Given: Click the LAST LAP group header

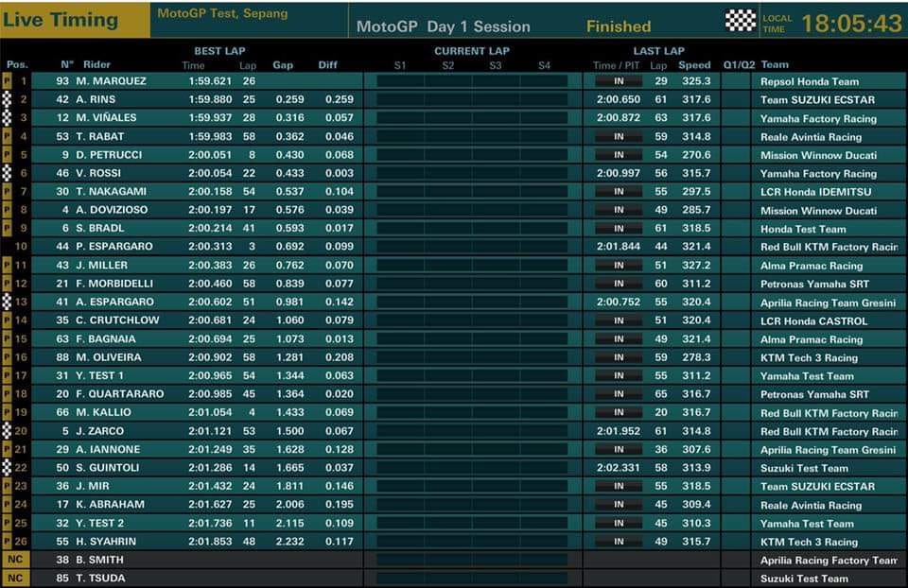Looking at the screenshot, I should (x=658, y=51).
